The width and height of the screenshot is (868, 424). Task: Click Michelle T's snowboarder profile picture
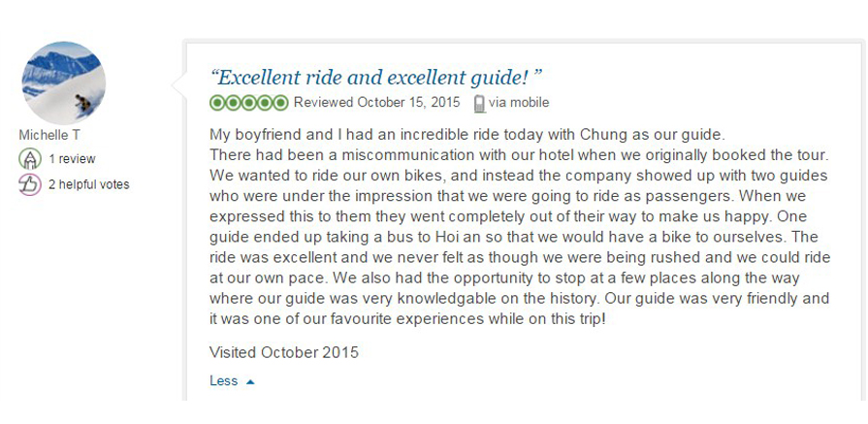63,82
